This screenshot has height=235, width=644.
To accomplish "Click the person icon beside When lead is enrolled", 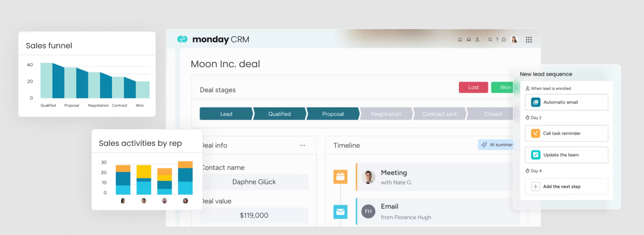I will pyautogui.click(x=528, y=88).
